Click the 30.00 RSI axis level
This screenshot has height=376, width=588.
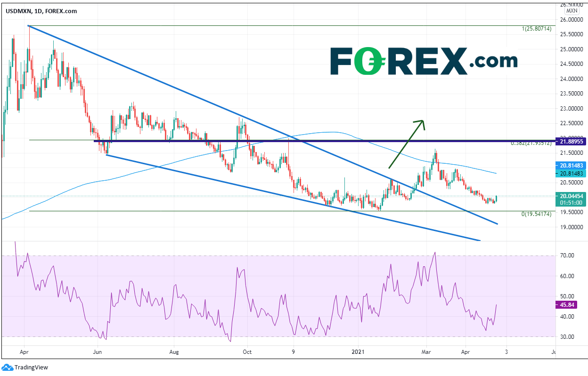click(568, 337)
